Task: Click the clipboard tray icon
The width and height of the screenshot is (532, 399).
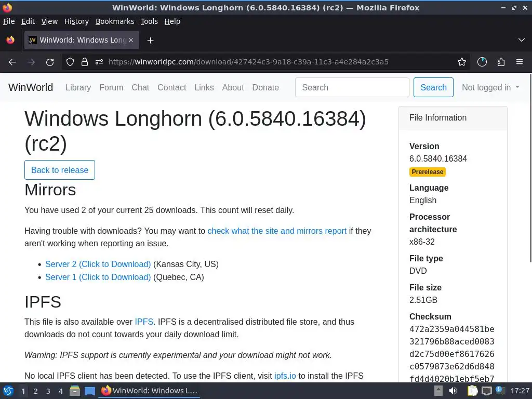Action: point(472,391)
